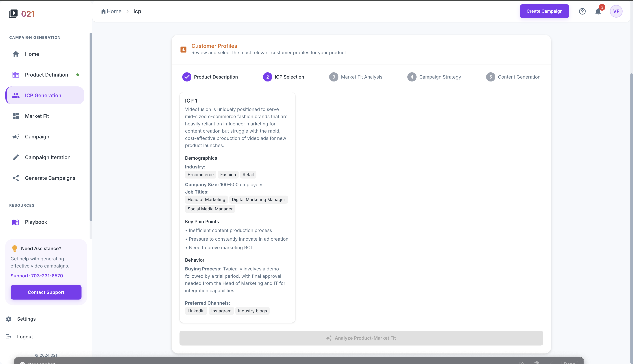Go to step 3 Market Fit Analysis
The width and height of the screenshot is (633, 364).
click(334, 77)
